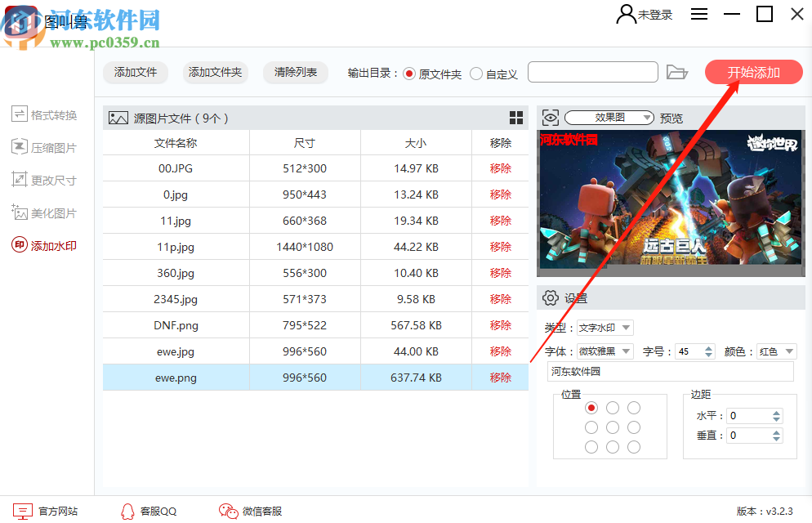The image size is (812, 523).
Task: Select the 添加水印 watermark tool in sidebar
Action: pos(45,244)
